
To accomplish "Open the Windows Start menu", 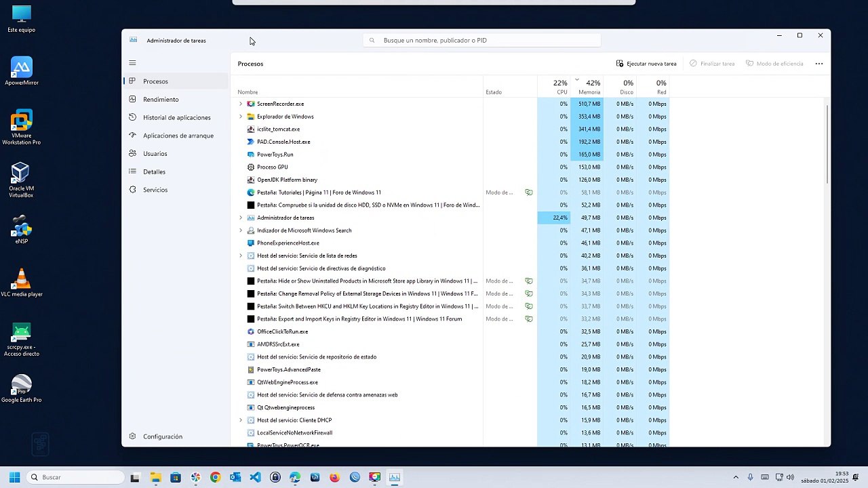I will (14, 477).
